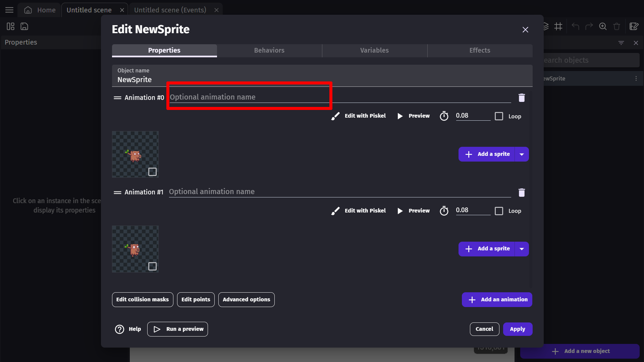The width and height of the screenshot is (644, 362).
Task: Delete Animation #0 with trash icon
Action: [522, 98]
